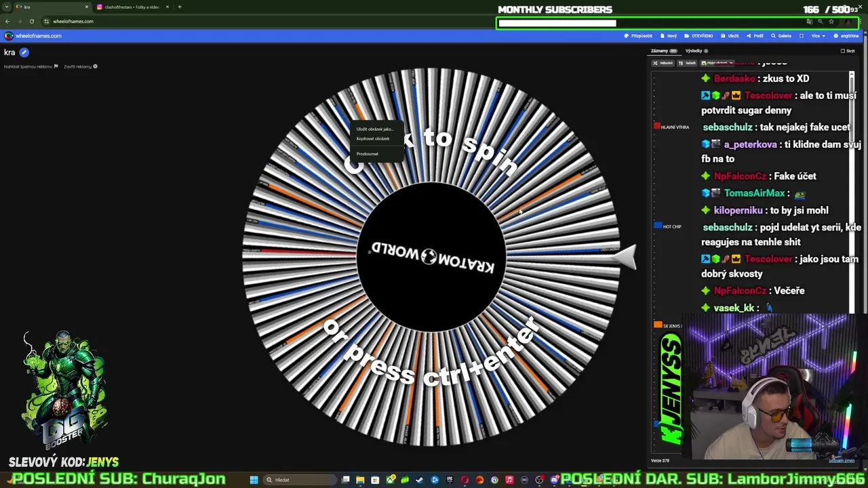
Task: Share the wheel with Podíl
Action: tap(755, 36)
